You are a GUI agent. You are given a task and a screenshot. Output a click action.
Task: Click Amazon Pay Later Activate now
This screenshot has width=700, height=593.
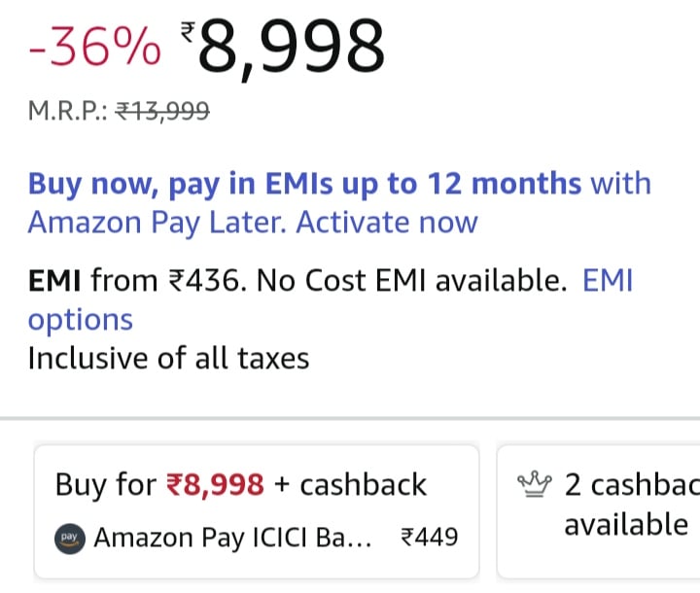(253, 222)
